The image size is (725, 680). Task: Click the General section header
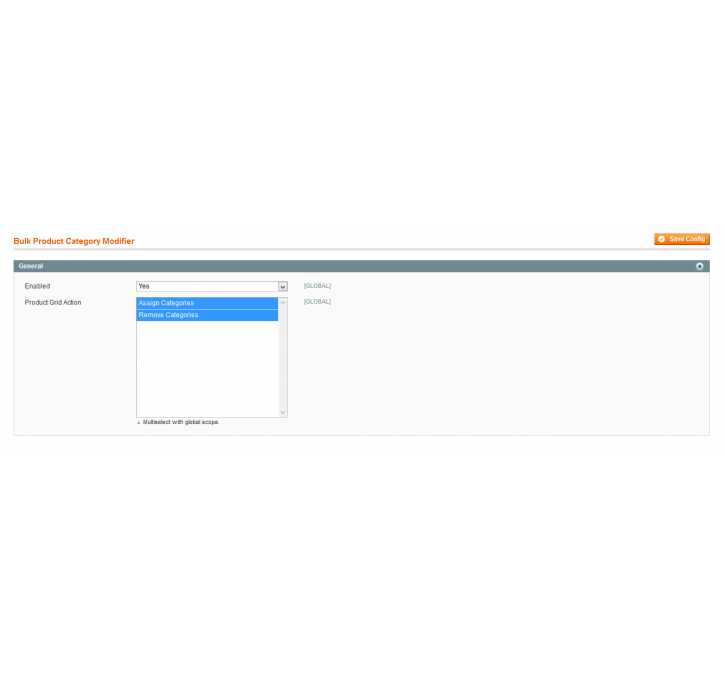click(361, 266)
